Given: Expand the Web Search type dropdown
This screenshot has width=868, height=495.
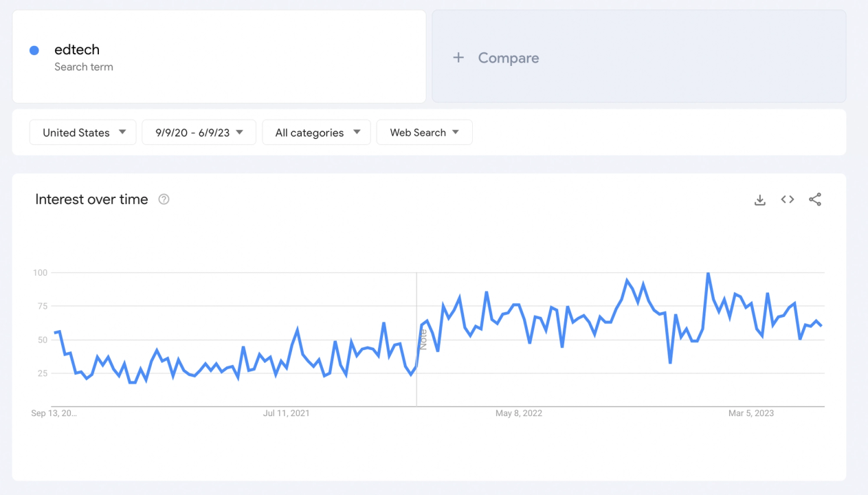Looking at the screenshot, I should click(x=424, y=133).
